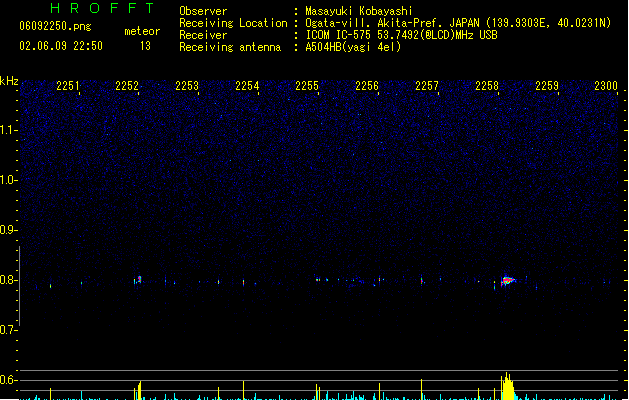Click the 2257 time marker
Viewport: 629px width, 400px height.
pyautogui.click(x=427, y=86)
